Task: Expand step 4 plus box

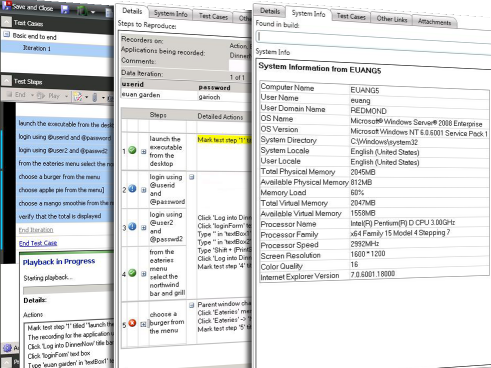Action: click(144, 274)
